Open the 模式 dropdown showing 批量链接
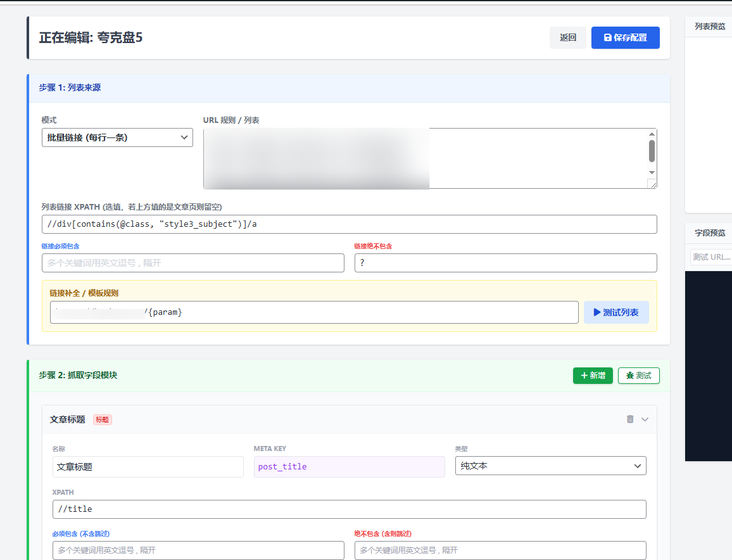732x560 pixels. [x=117, y=137]
